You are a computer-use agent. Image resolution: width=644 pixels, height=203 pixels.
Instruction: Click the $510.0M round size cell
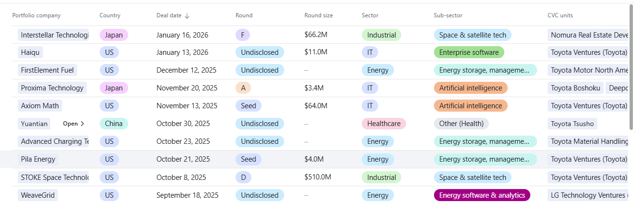point(318,177)
